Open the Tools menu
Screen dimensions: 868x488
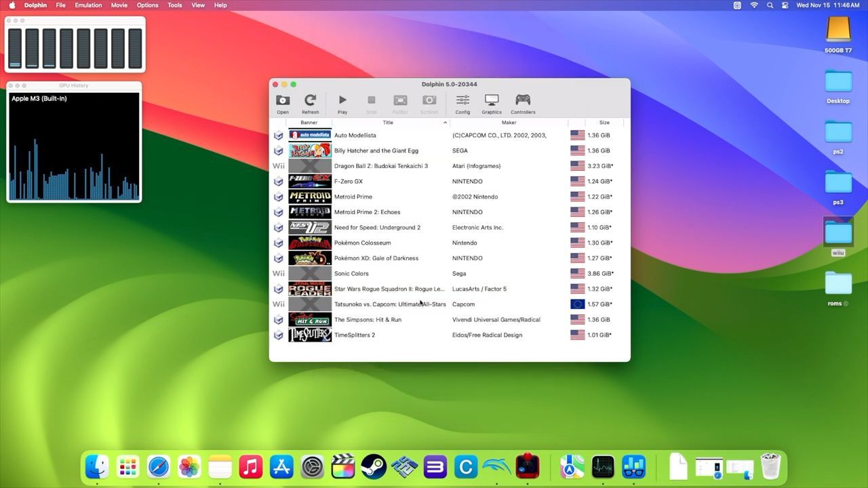(175, 5)
